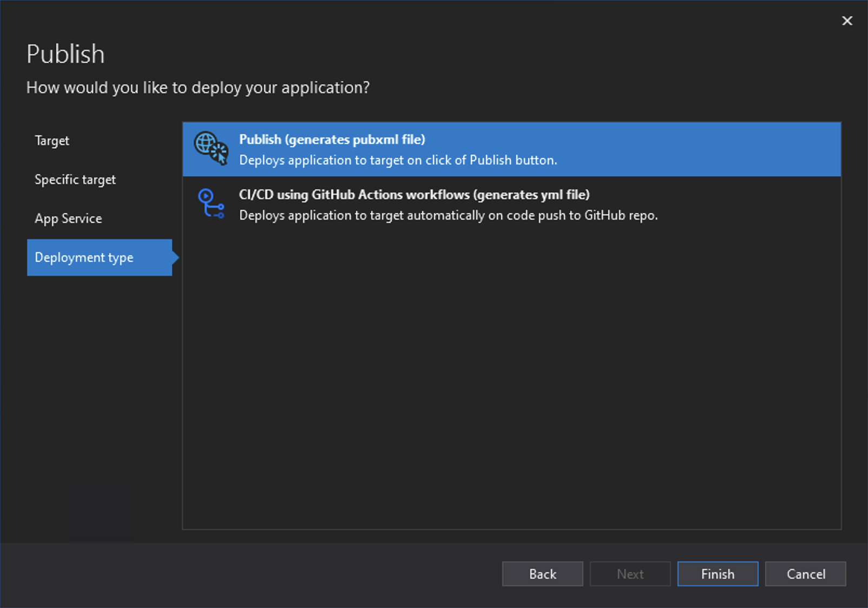Close the Publish dialog with the X

(847, 21)
